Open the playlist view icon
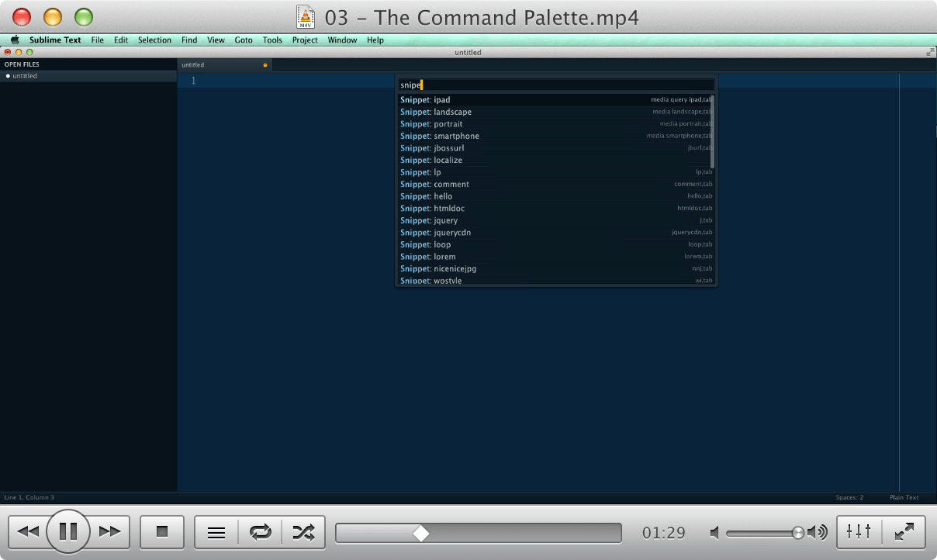 tap(215, 532)
